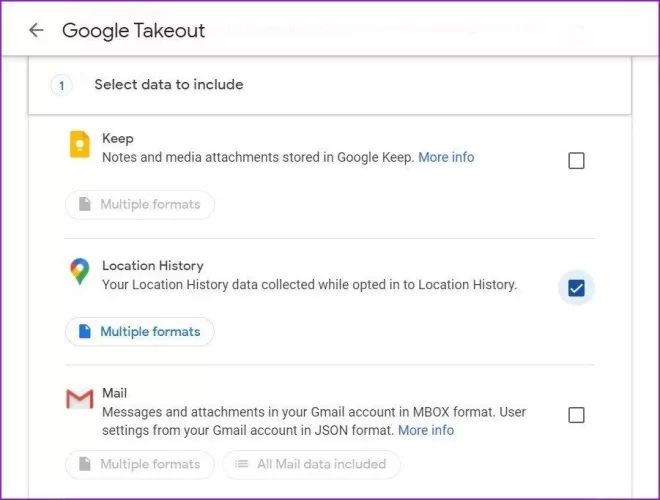The image size is (660, 500).
Task: Open Multiple formats under Location History
Action: 140,332
